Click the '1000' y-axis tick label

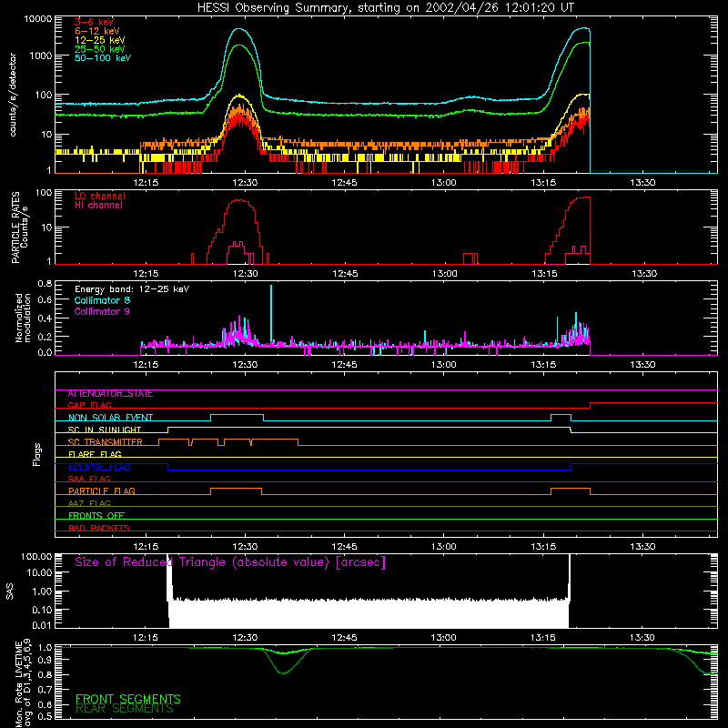click(41, 56)
